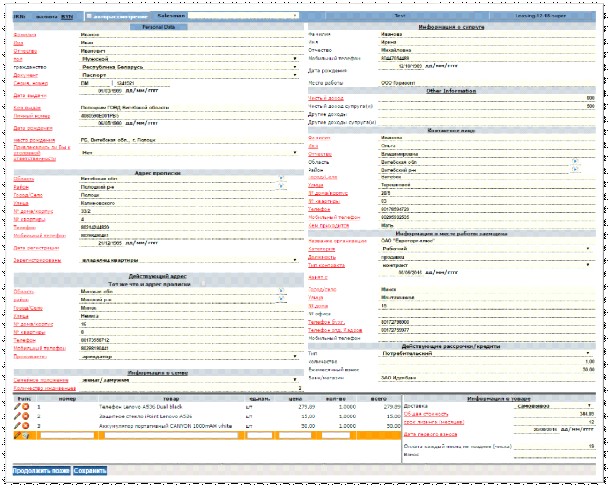This screenshot has height=492, width=612.
Task: Expand the document type dropdown showing Паспорт
Action: tap(189, 75)
